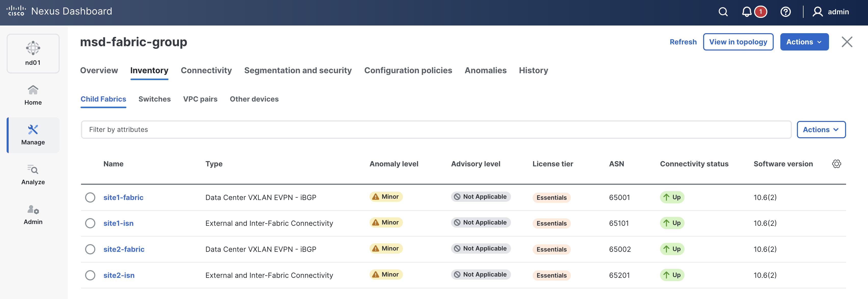Click the View in topology button

click(x=738, y=42)
